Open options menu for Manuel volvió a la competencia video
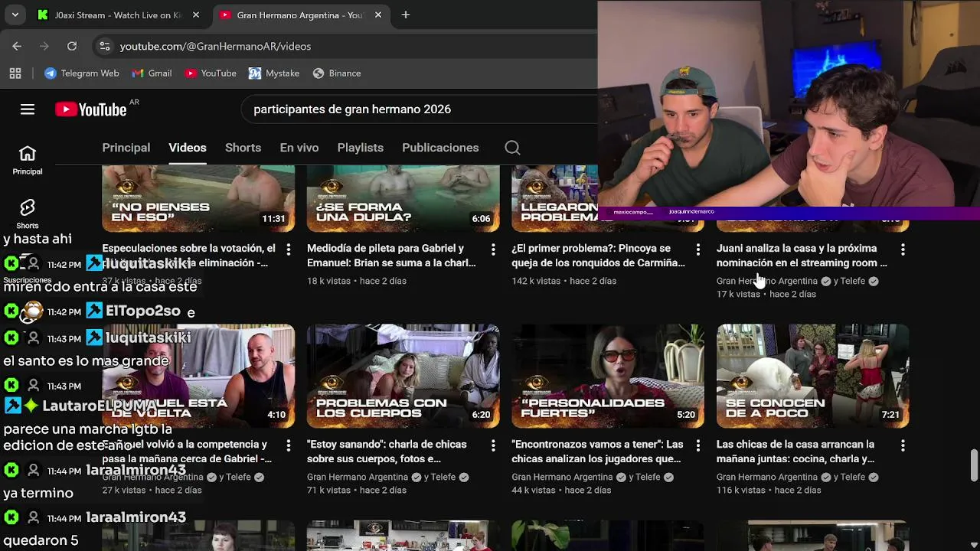 coord(288,445)
